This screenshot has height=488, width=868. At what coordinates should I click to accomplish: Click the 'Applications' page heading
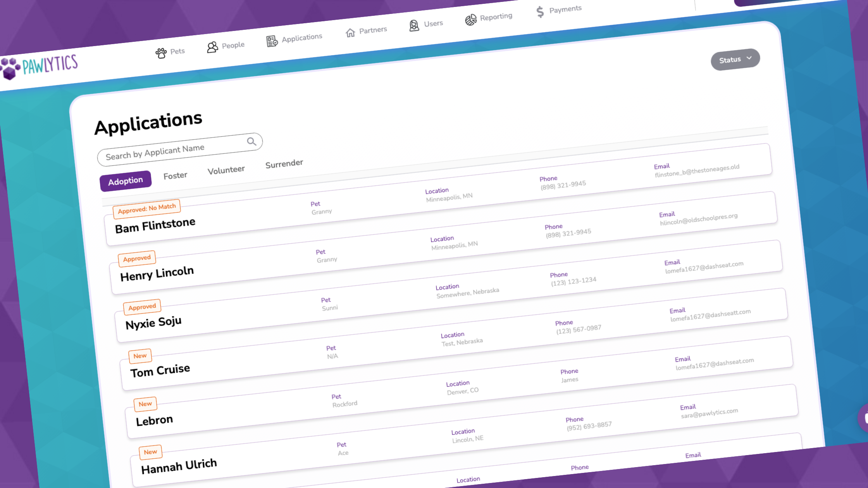tap(148, 123)
